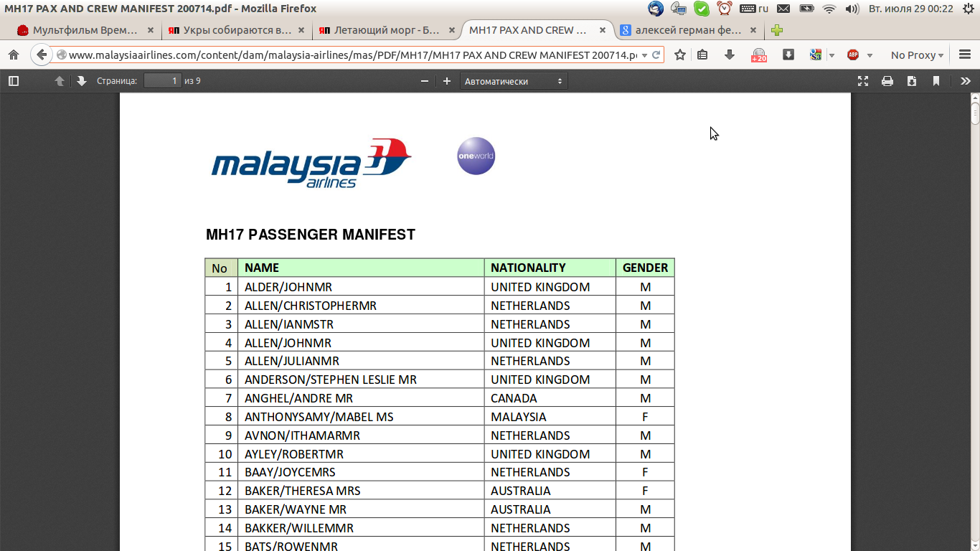Expand the PDF viewer tools menu
Viewport: 980px width, 551px height.
pos(966,81)
